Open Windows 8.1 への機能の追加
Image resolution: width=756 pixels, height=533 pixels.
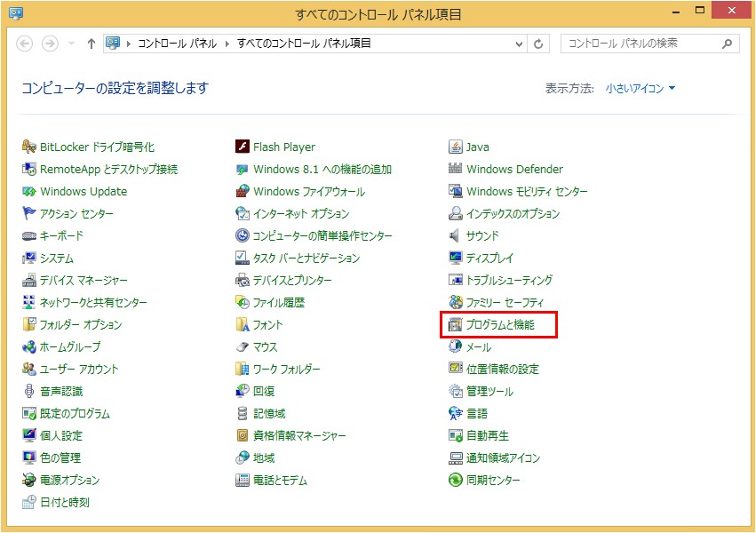click(x=314, y=169)
